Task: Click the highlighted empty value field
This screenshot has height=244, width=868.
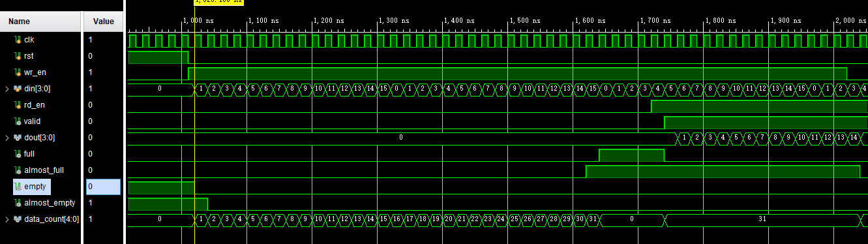Action: coord(103,187)
